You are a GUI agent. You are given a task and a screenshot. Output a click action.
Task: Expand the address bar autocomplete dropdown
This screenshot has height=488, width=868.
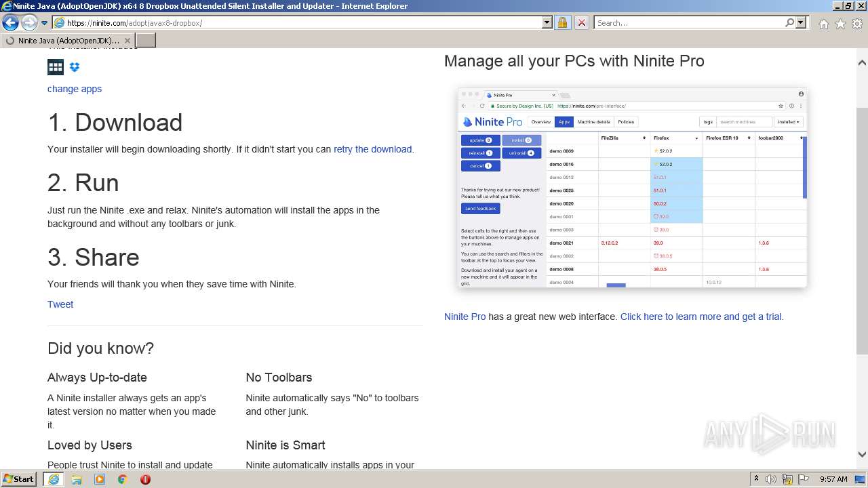(547, 22)
